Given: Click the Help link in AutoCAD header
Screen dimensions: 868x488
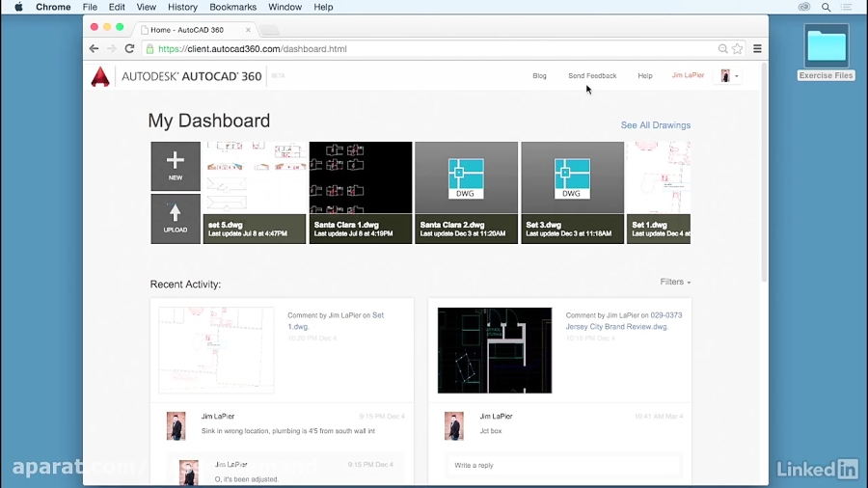Looking at the screenshot, I should click(645, 76).
